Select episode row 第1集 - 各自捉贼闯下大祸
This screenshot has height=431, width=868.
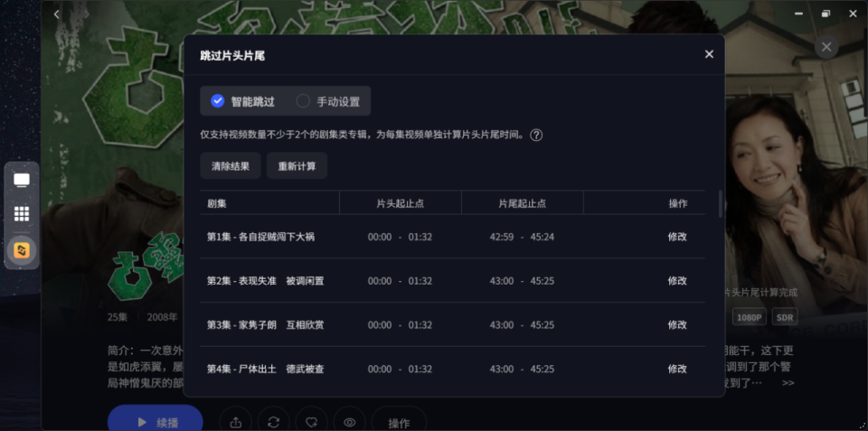[453, 237]
